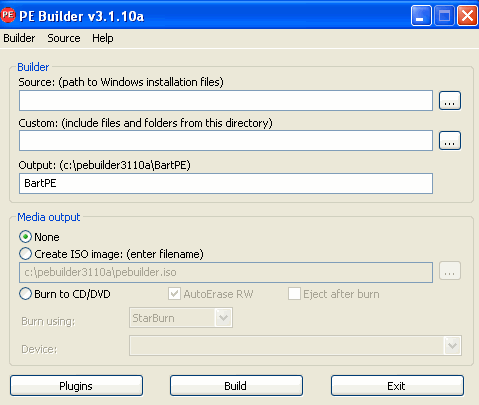Open the Help menu
Screen dimensions: 479x405
[x=103, y=38]
